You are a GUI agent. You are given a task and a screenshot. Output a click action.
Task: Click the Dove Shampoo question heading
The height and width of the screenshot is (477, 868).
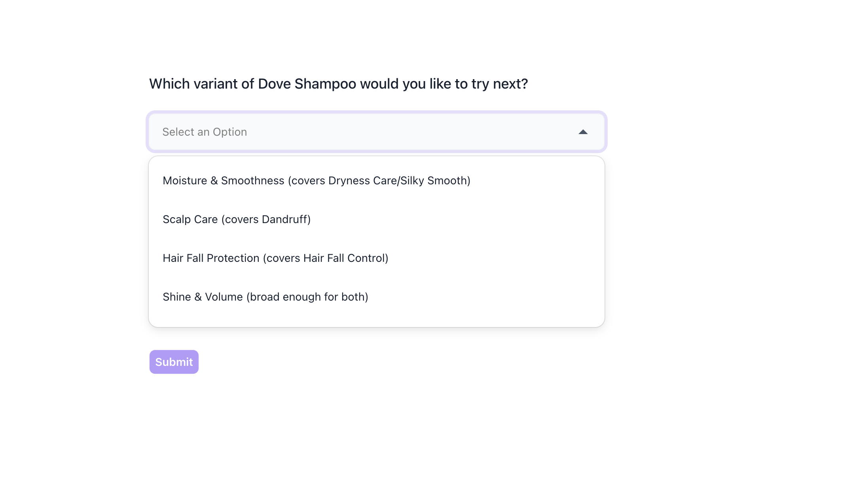click(x=338, y=84)
